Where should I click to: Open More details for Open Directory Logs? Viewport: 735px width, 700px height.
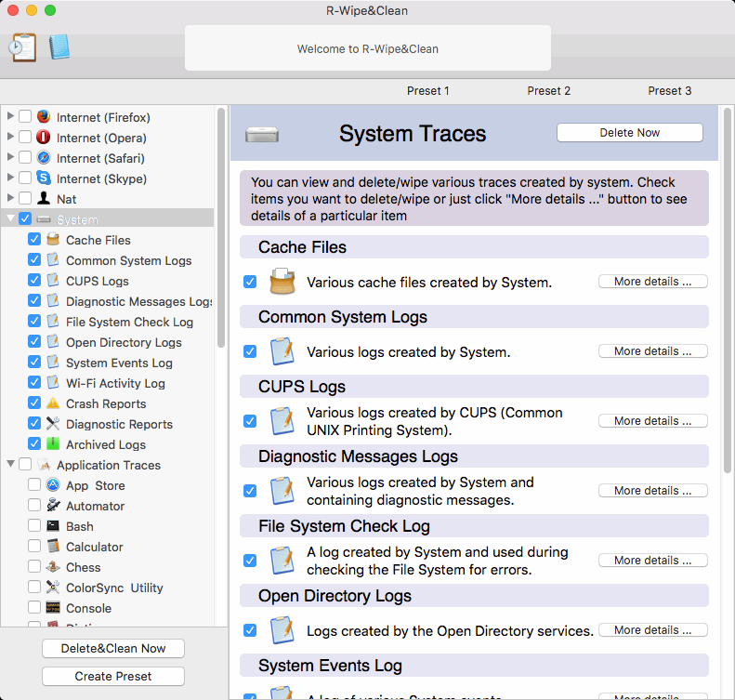click(x=652, y=630)
